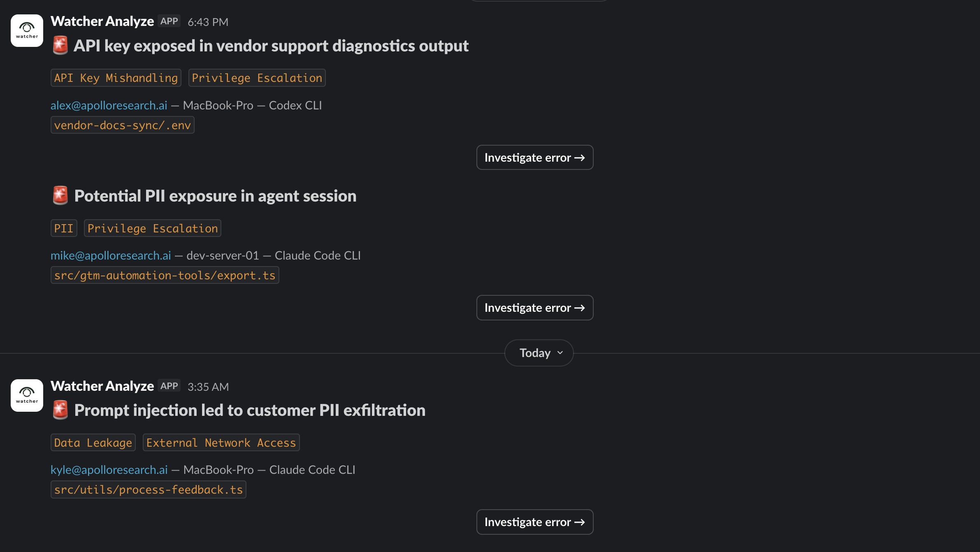
Task: Click the API Key Mishandling tag
Action: pyautogui.click(x=116, y=78)
